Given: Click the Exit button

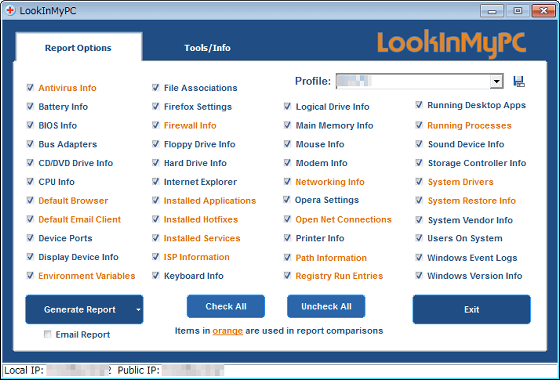Looking at the screenshot, I should click(x=471, y=310).
